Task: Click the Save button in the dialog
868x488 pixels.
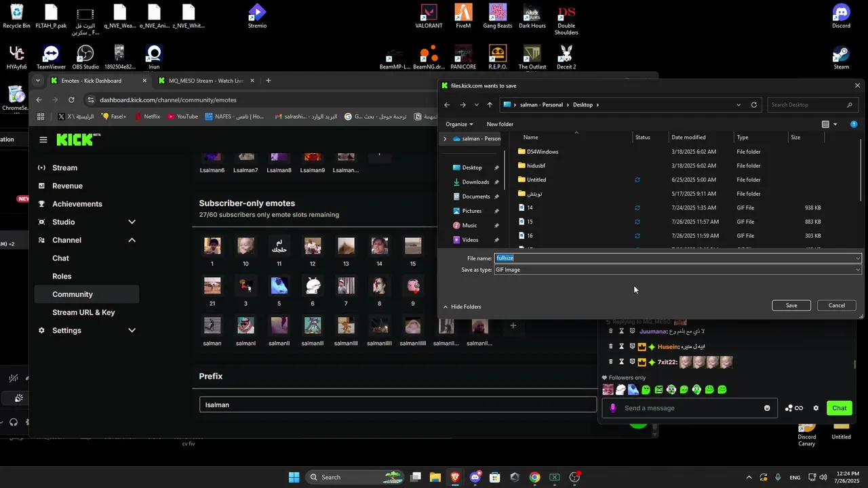Action: 791,306
